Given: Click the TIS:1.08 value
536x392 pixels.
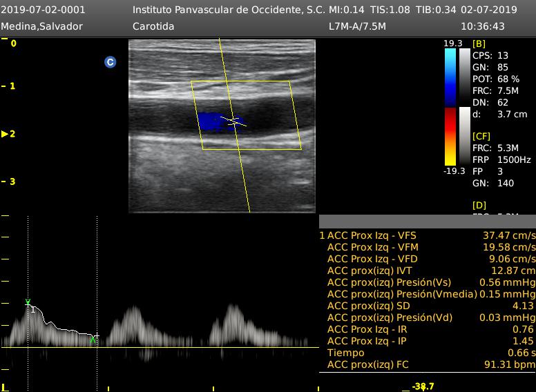Looking at the screenshot, I should point(390,10).
